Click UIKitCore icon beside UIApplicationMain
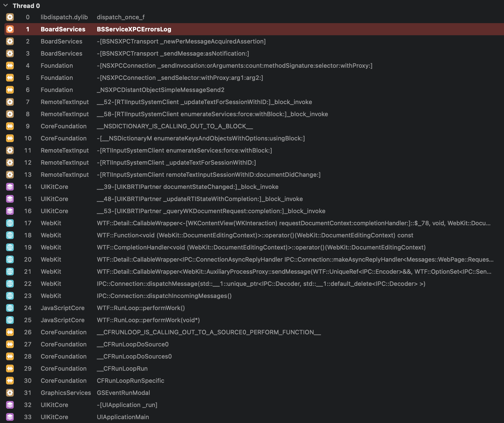Viewport: 504px width, 423px height. [x=10, y=417]
